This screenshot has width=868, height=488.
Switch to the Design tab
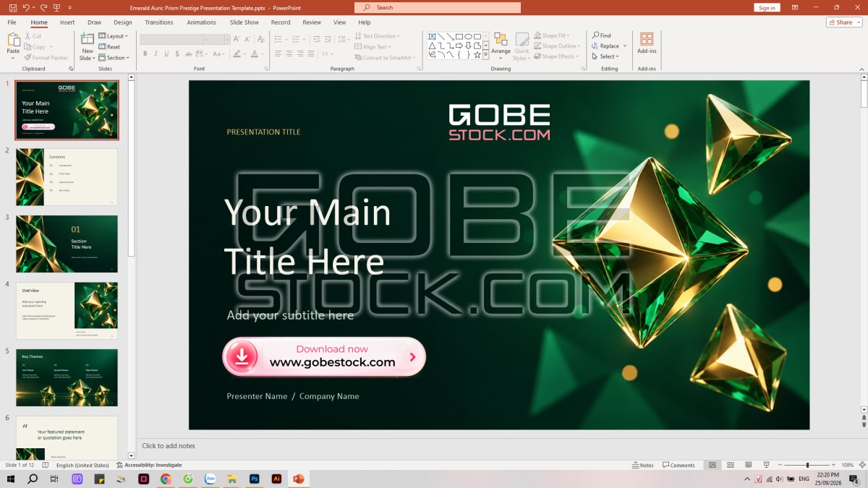123,22
